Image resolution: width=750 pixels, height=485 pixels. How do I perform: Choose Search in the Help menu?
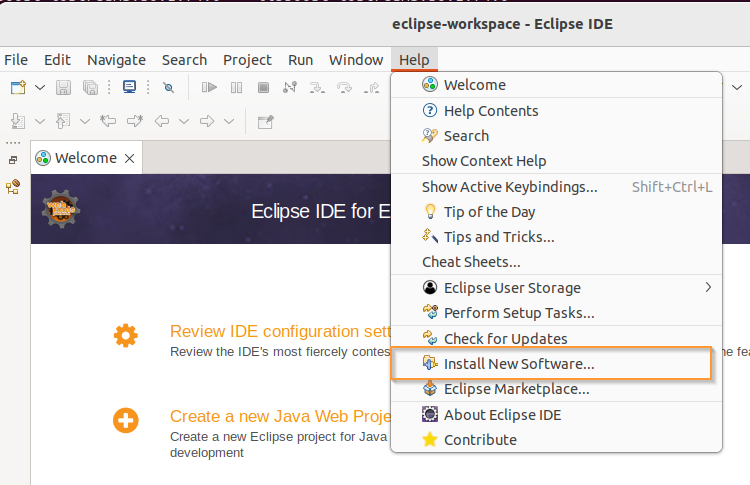click(x=556, y=136)
